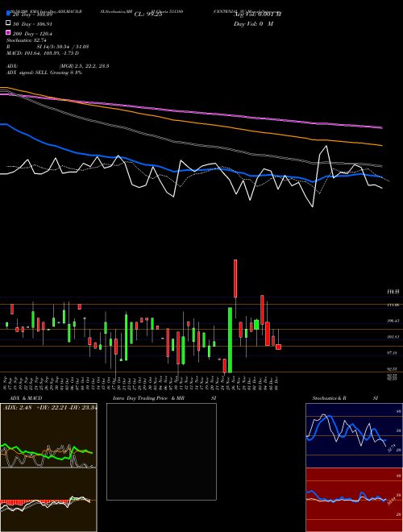Click the MACD histogram chart panel

48,500
